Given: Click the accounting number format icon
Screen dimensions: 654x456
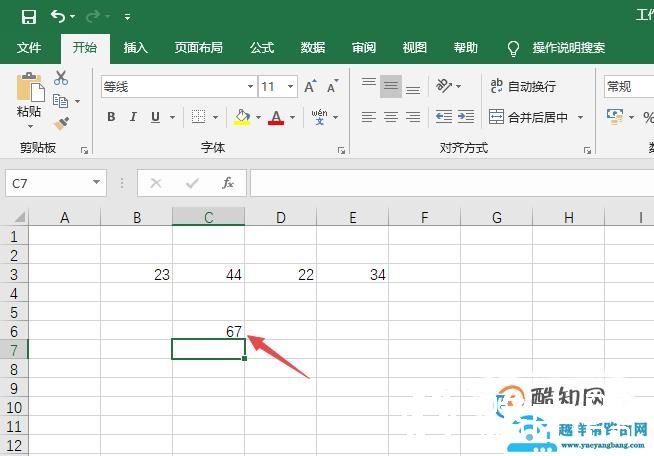Looking at the screenshot, I should (x=615, y=117).
